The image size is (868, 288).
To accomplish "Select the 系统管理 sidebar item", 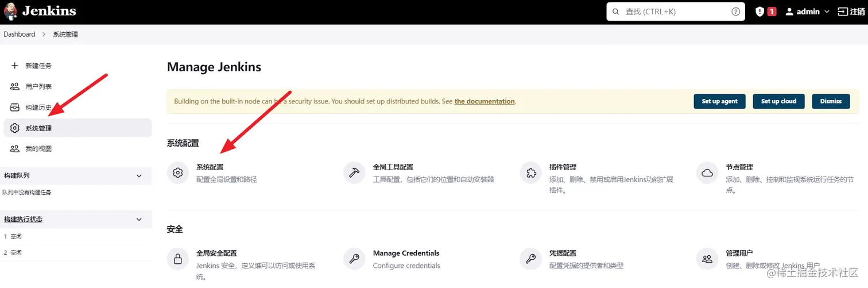I will click(x=77, y=128).
